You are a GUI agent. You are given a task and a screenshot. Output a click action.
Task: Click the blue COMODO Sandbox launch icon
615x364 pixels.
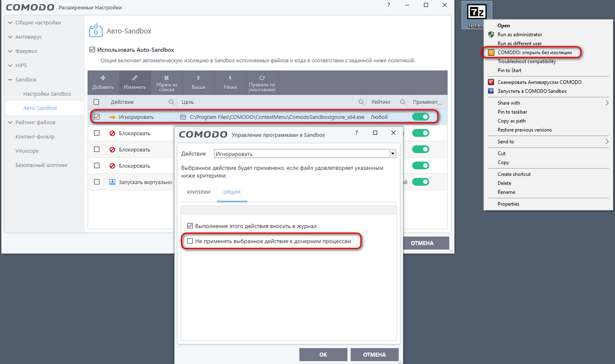pyautogui.click(x=491, y=91)
